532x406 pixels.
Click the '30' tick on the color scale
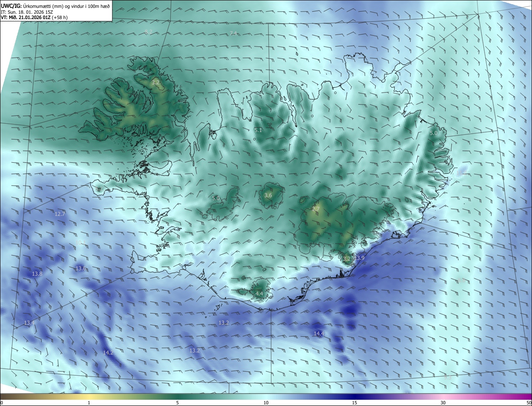443,403
